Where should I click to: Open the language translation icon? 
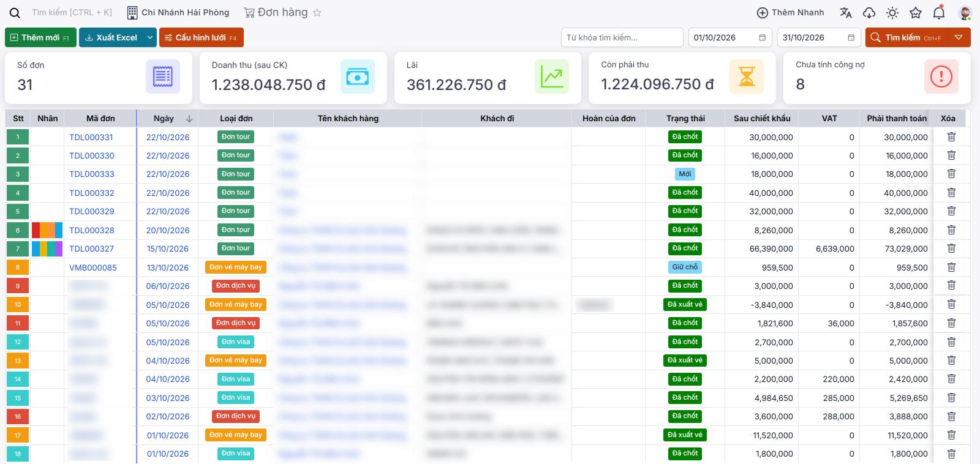846,13
